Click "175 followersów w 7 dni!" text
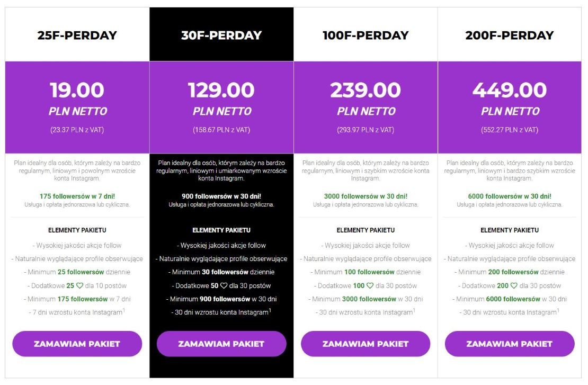Viewport: 588px width, 385px height. (x=77, y=196)
